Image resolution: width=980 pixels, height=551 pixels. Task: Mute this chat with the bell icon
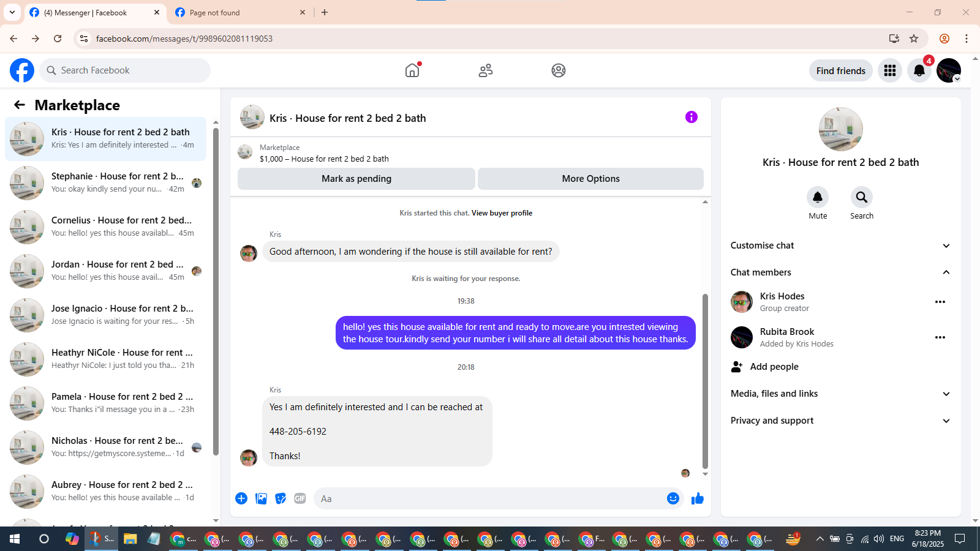pos(818,197)
